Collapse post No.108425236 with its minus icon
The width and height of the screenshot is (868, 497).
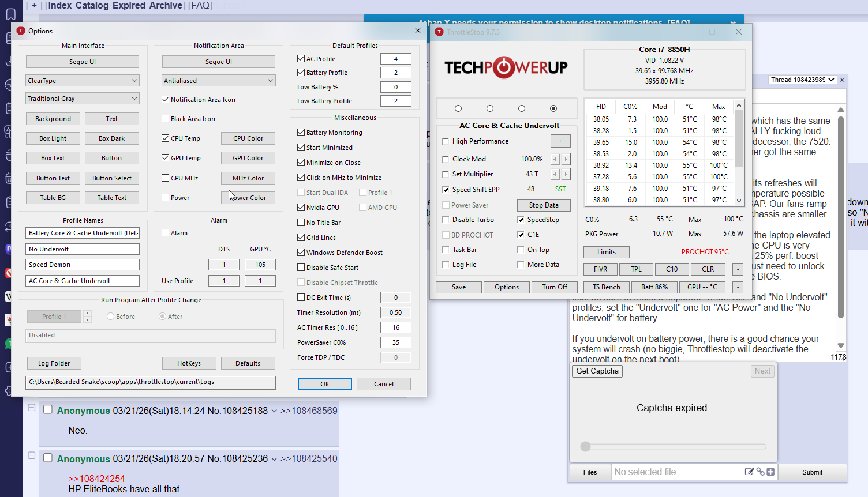click(32, 455)
